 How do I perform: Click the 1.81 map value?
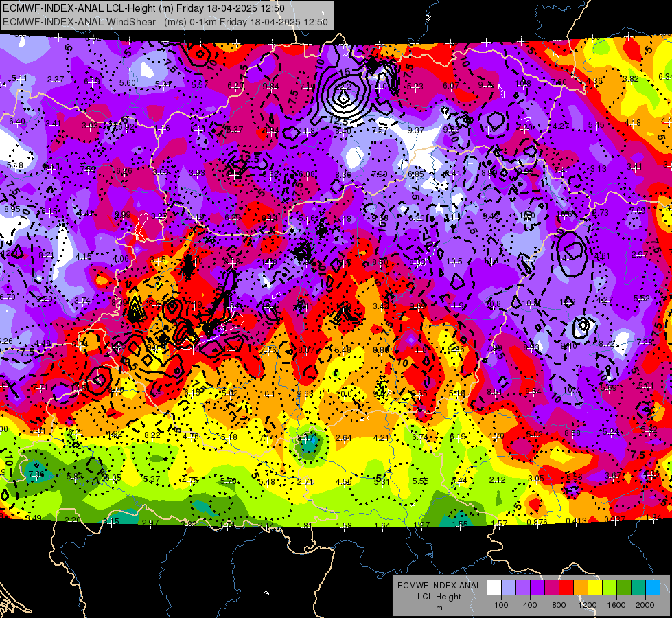pyautogui.click(x=303, y=525)
